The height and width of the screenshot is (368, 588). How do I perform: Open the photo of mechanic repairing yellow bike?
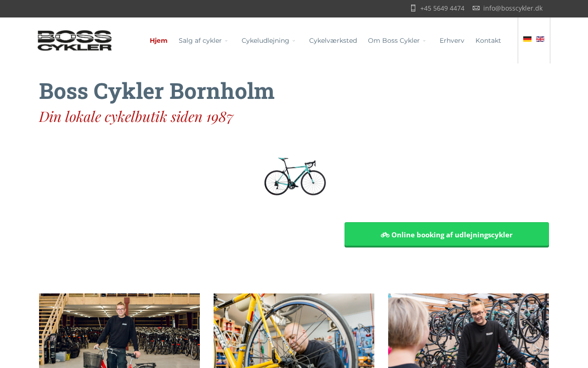(294, 331)
